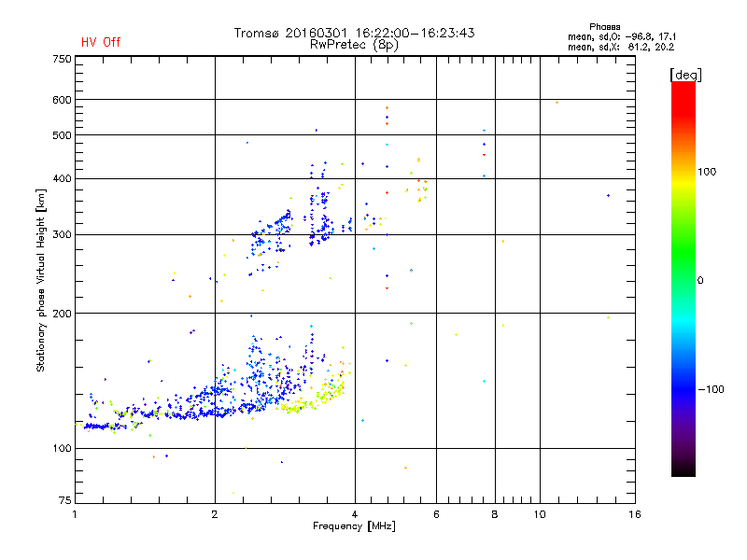Click the x-axis tick label "16"
747x560 pixels.
635,514
